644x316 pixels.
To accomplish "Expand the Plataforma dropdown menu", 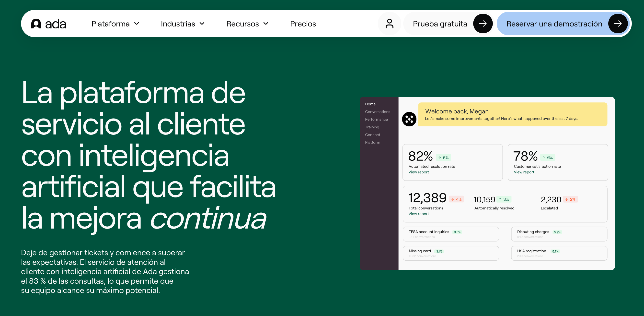I will pos(115,24).
